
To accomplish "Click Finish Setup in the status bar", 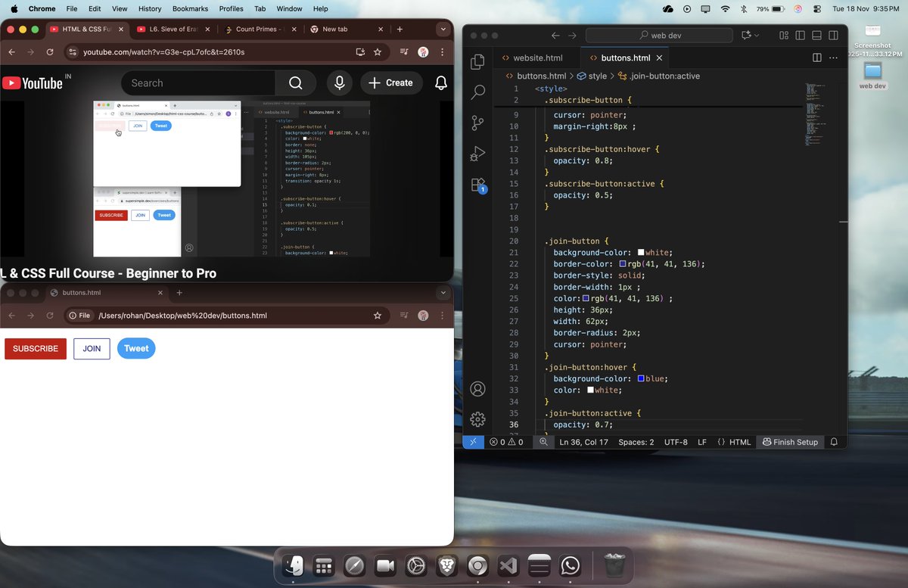I will [789, 442].
